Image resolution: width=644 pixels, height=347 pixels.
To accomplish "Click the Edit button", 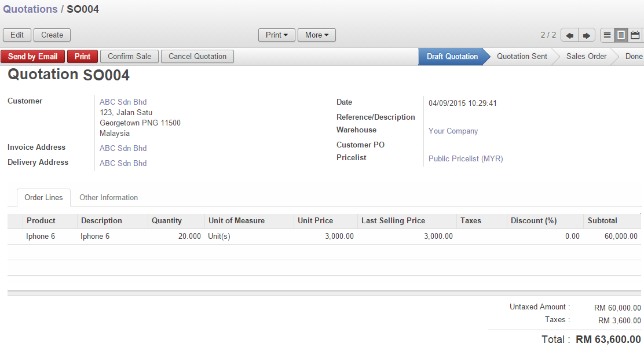I will tap(17, 35).
